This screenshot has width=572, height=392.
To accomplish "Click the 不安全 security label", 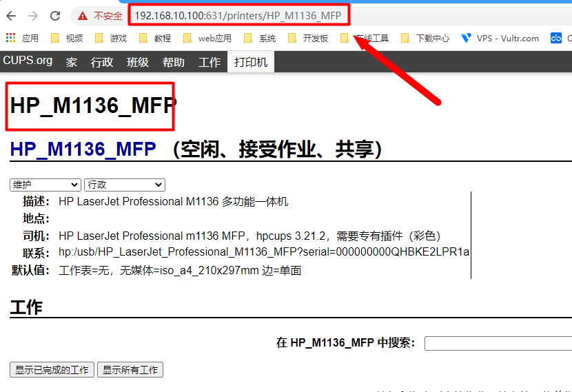I will pyautogui.click(x=108, y=16).
